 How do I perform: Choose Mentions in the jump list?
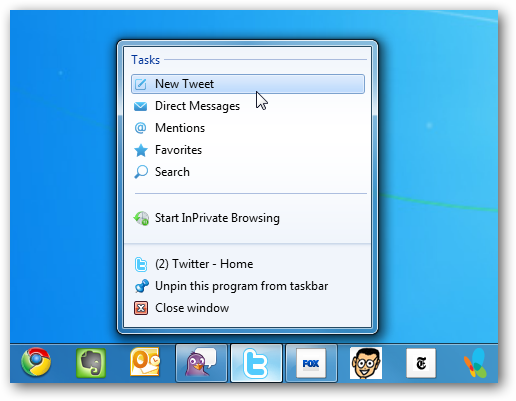pos(248,128)
